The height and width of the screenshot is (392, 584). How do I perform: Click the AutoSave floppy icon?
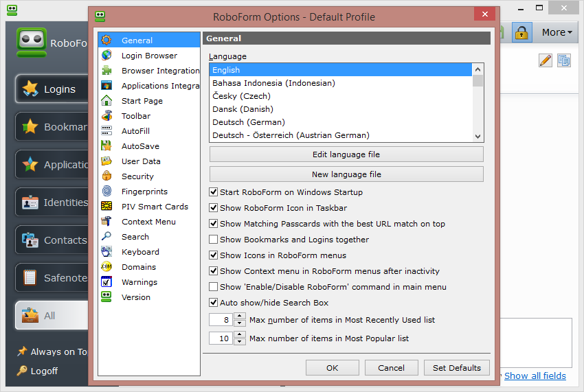click(x=106, y=146)
